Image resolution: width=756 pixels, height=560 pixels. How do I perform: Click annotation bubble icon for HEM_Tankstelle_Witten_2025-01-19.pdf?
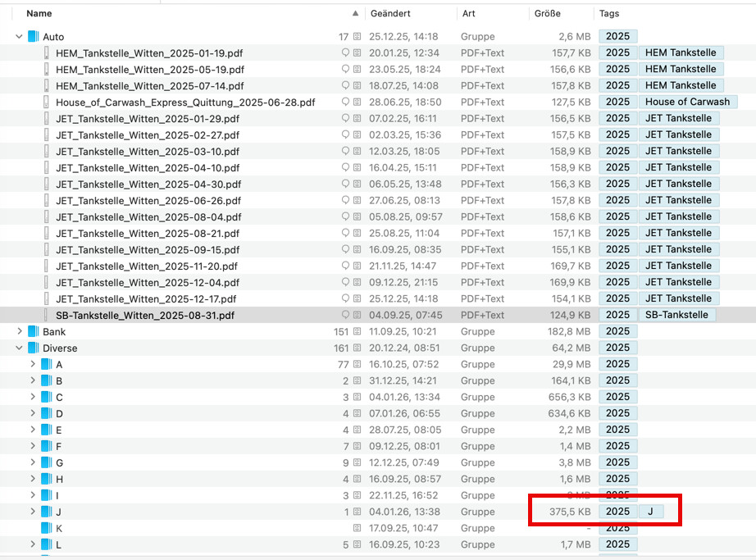pyautogui.click(x=345, y=53)
